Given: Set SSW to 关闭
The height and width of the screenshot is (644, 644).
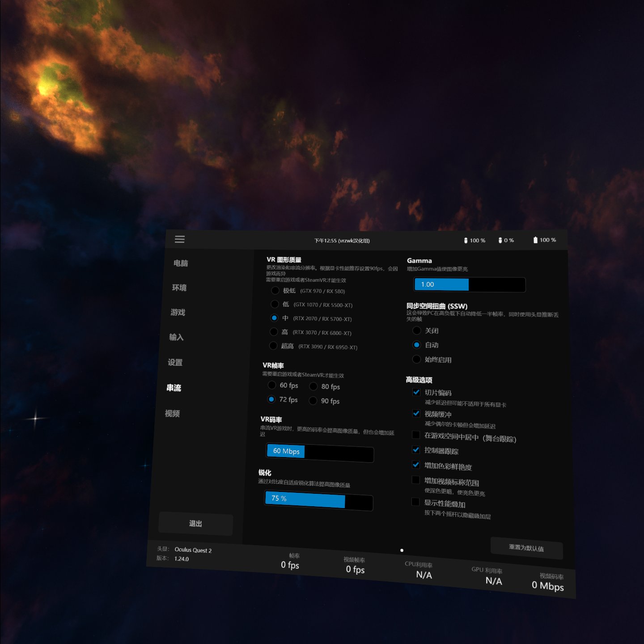Looking at the screenshot, I should (x=417, y=330).
